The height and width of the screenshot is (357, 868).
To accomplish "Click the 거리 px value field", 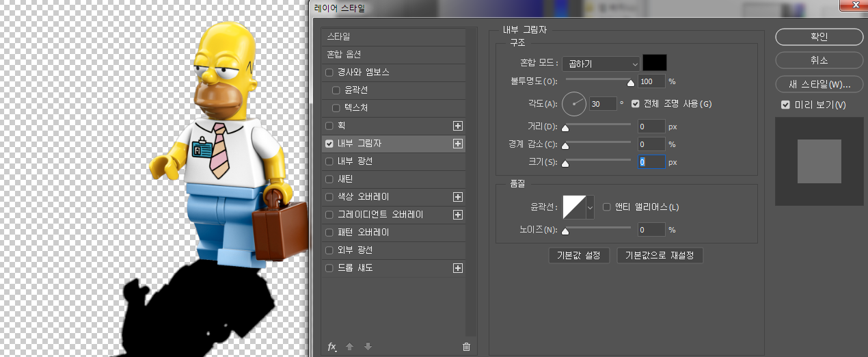I will 651,127.
